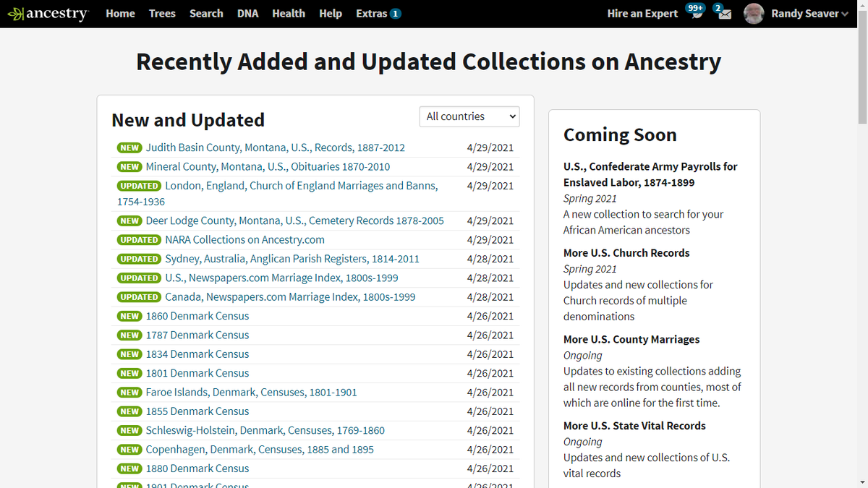Click the scrollbar down arrow
This screenshot has width=868, height=488.
tap(861, 481)
